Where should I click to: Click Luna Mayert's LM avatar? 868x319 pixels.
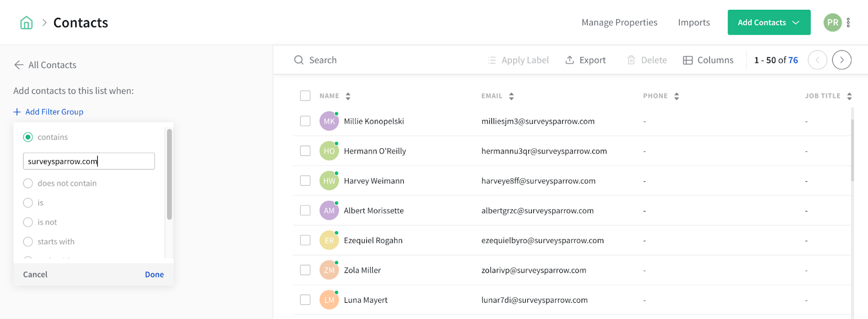tap(329, 300)
